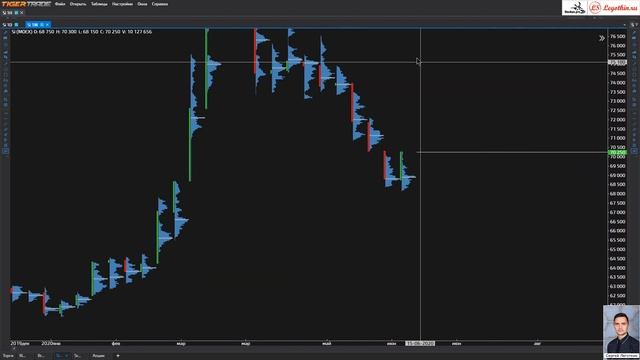Image resolution: width=640 pixels, height=360 pixels.
Task: Open the Таблицы menu
Action: [x=99, y=4]
